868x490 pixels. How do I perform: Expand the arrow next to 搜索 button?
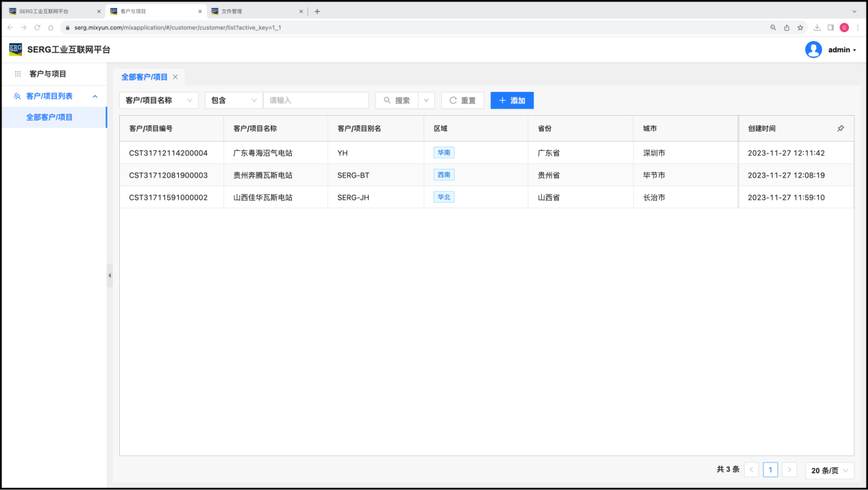coord(426,100)
